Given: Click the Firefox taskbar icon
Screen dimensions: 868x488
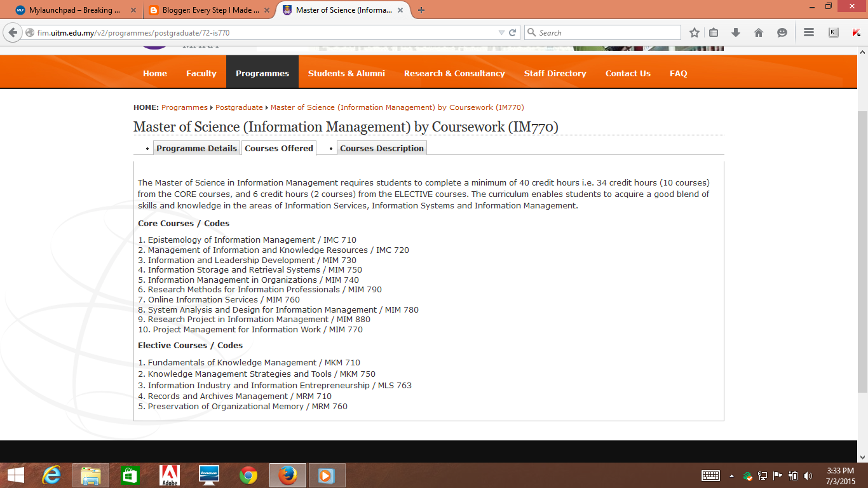Looking at the screenshot, I should pos(288,475).
